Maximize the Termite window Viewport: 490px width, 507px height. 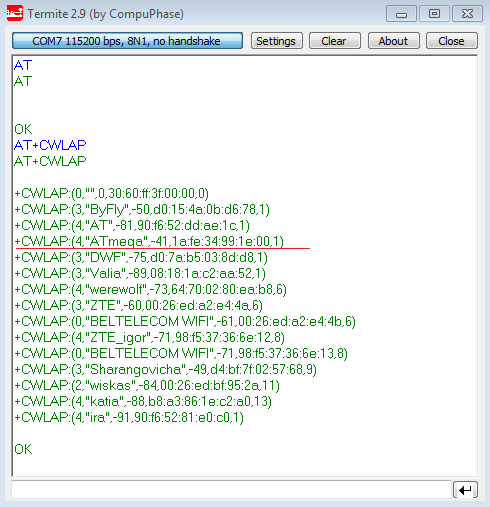click(434, 14)
